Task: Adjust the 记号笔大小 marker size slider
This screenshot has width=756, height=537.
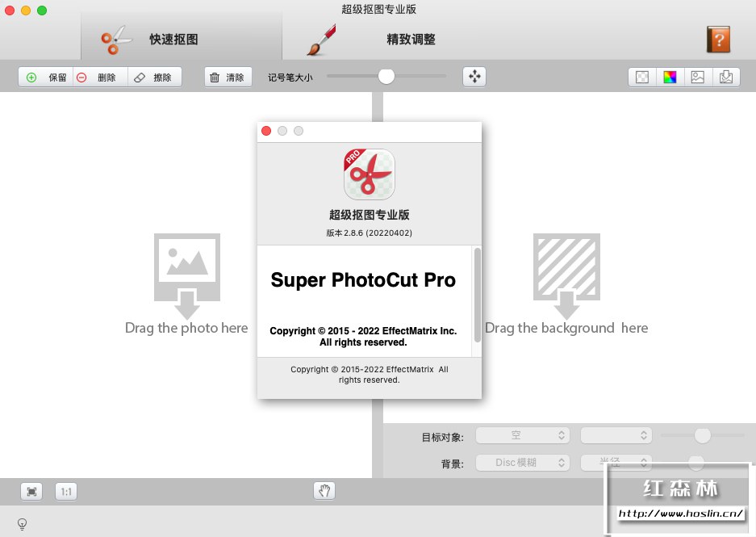Action: pyautogui.click(x=386, y=76)
